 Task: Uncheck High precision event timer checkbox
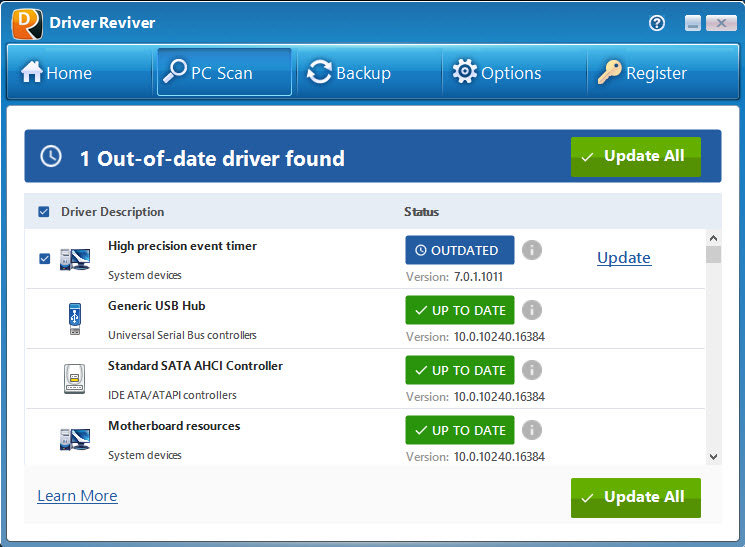pos(45,259)
